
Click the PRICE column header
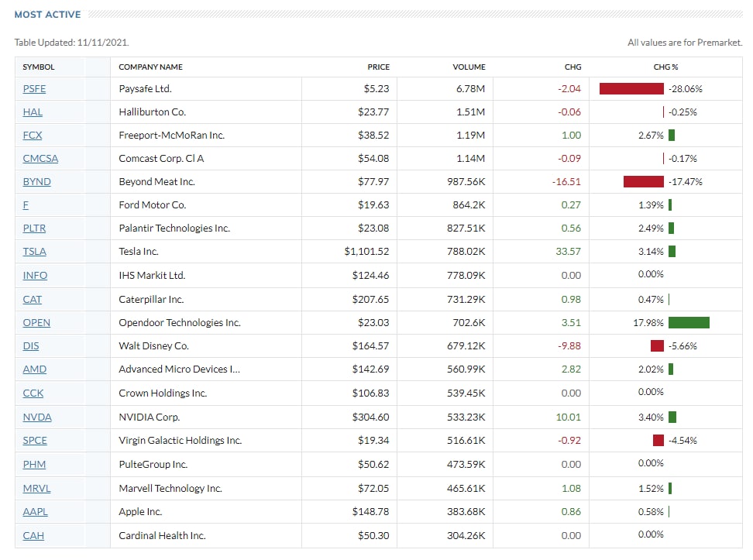378,67
